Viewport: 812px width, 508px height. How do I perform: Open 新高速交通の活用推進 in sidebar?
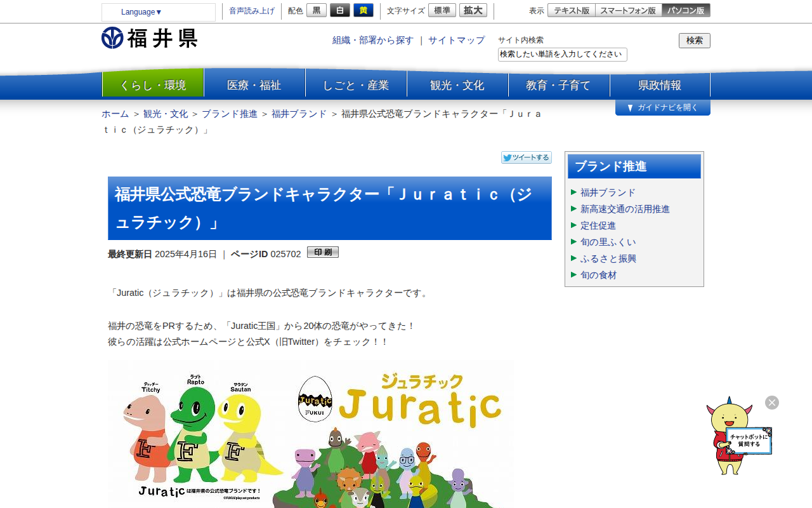625,209
